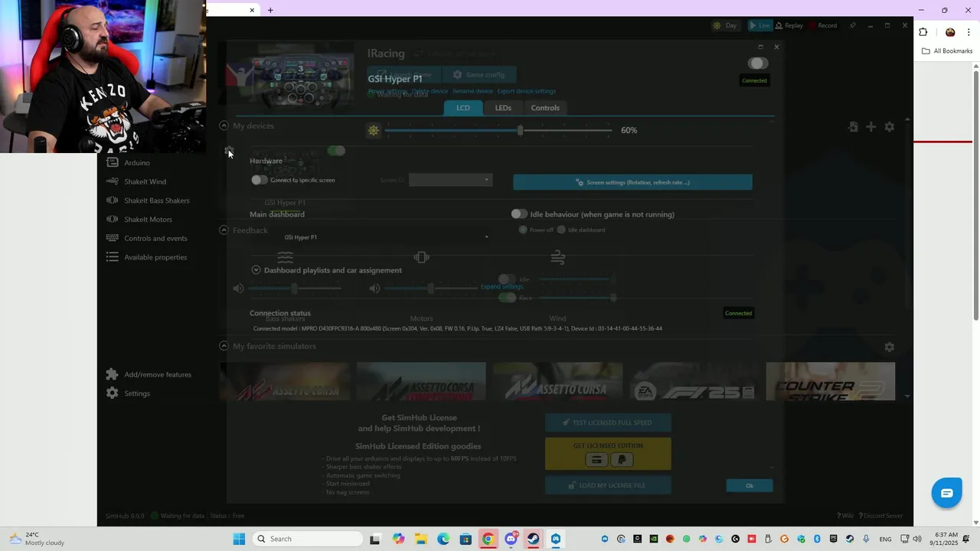
Task: Open the Counter Strike 2 simulator thumbnail
Action: (x=830, y=381)
